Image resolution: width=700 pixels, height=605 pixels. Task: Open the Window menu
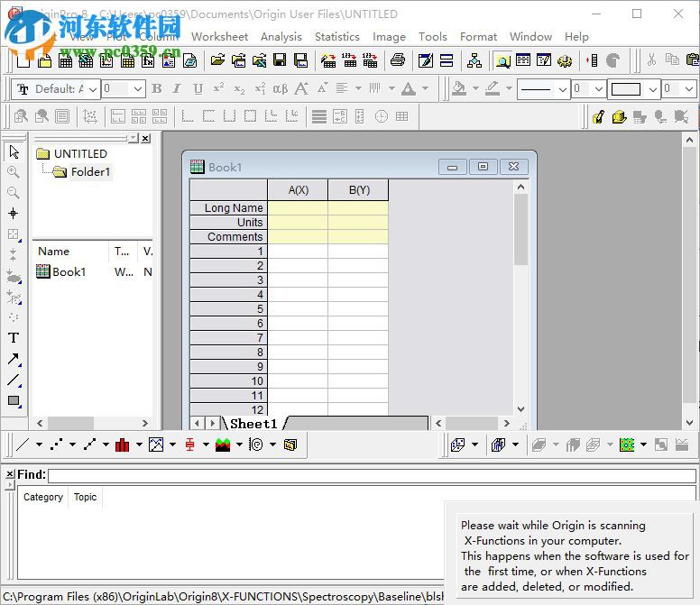(x=530, y=37)
